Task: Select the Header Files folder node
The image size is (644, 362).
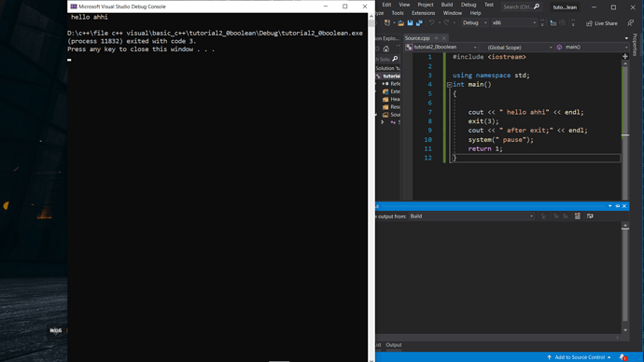Action: point(395,99)
